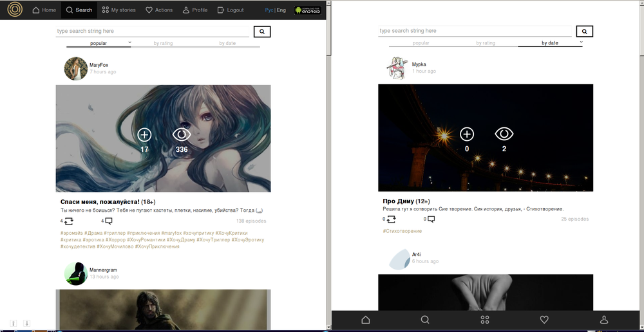Viewport: 644px width, 332px height.
Task: Open the Мурка username link
Action: click(x=419, y=64)
